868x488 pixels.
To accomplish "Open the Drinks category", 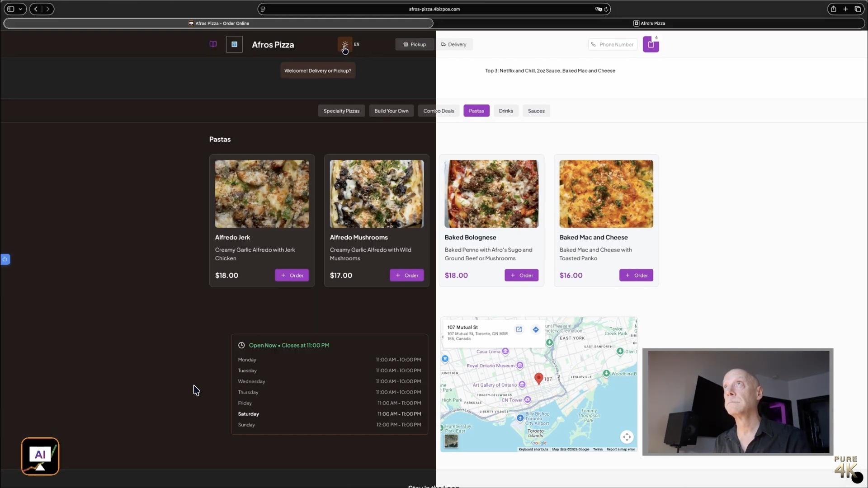I will point(506,111).
